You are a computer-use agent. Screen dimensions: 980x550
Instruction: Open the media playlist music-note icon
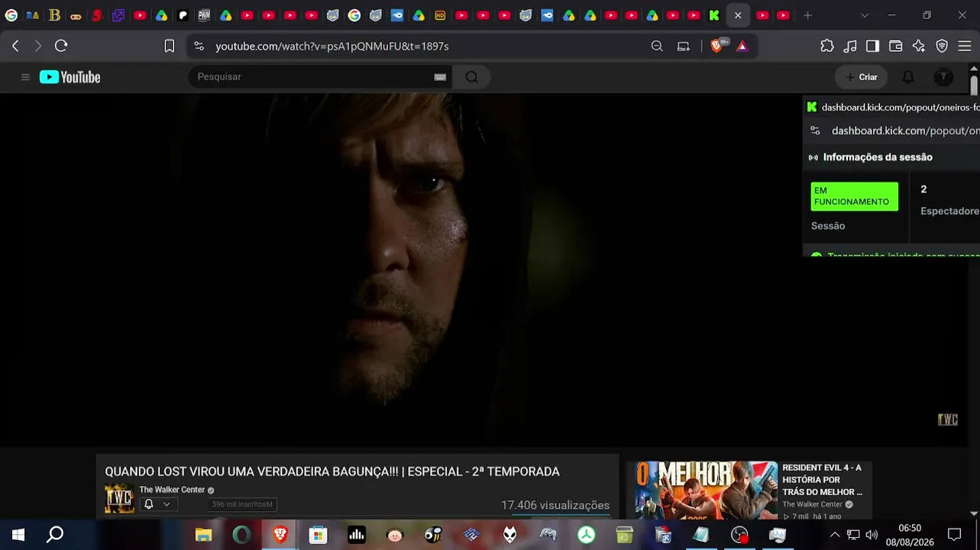pos(850,46)
